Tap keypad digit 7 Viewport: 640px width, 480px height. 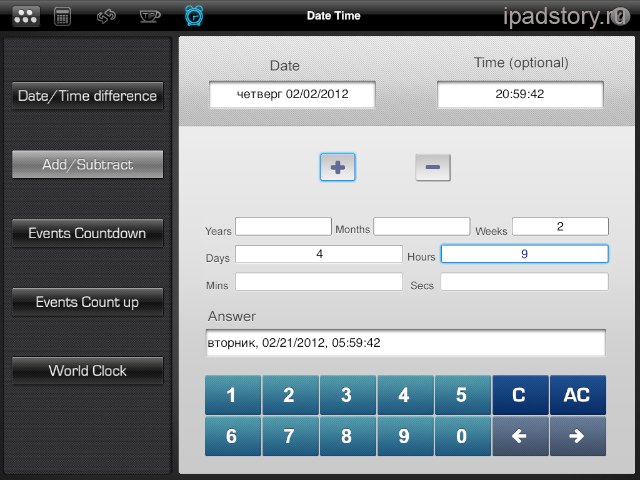(x=291, y=436)
